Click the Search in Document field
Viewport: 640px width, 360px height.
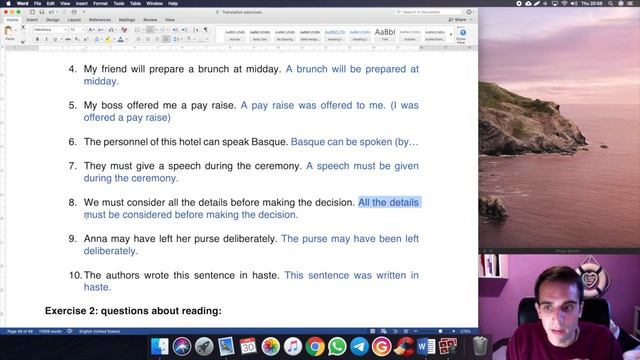(428, 12)
